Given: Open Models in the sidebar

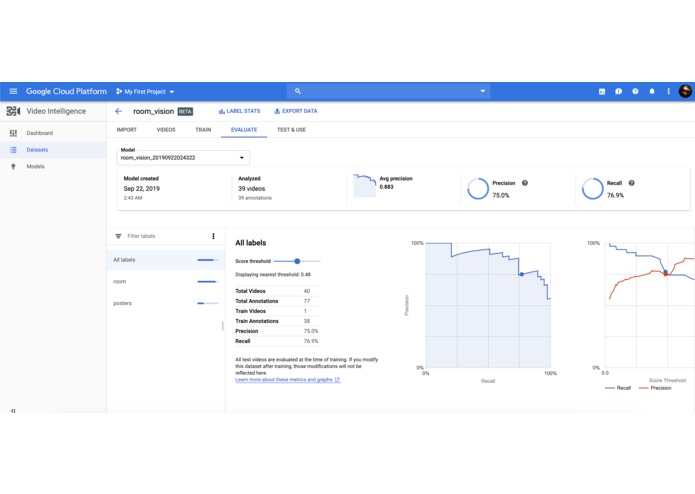Looking at the screenshot, I should coord(53,167).
